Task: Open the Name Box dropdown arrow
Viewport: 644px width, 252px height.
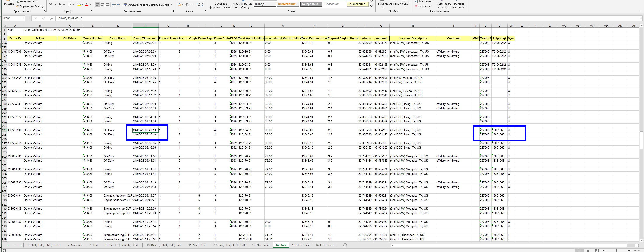Action: (23, 18)
